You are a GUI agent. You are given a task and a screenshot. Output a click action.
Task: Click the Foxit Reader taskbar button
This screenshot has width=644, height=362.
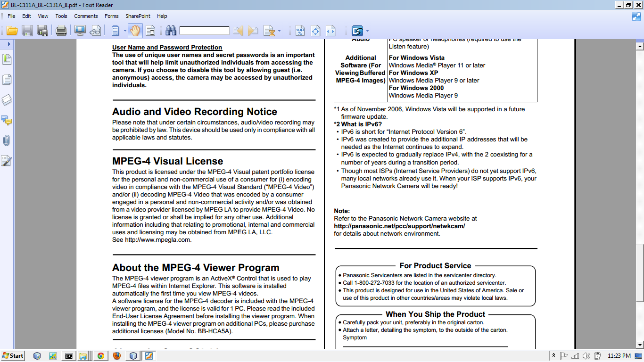pos(149,356)
